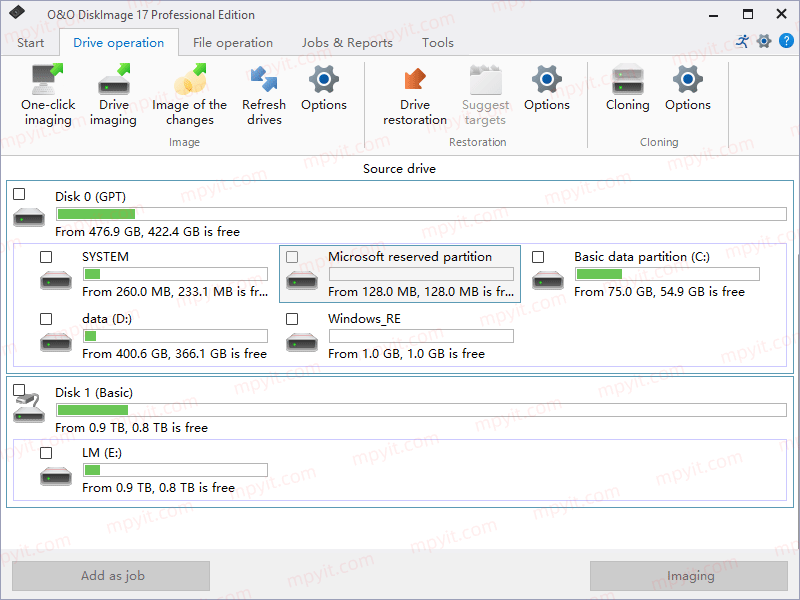Image resolution: width=800 pixels, height=600 pixels.
Task: Click the 'From 476.9 GB, 422.4 GB is free' text
Action: (x=147, y=232)
